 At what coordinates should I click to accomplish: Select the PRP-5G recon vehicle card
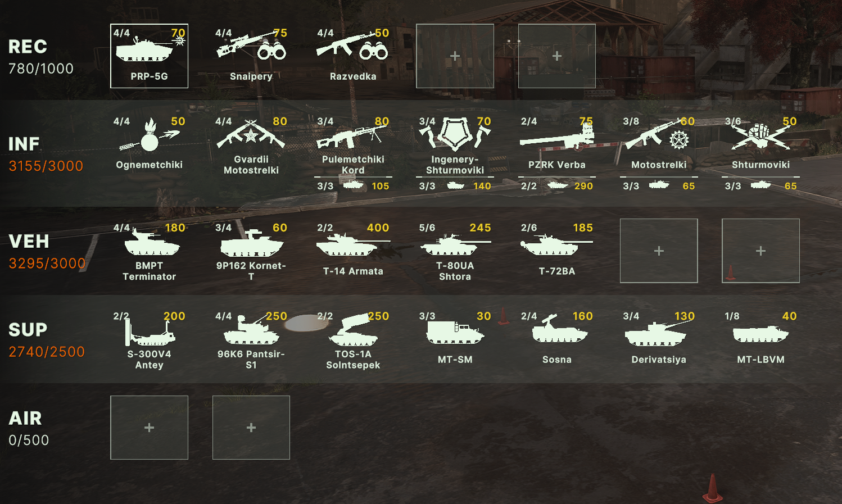pos(149,56)
